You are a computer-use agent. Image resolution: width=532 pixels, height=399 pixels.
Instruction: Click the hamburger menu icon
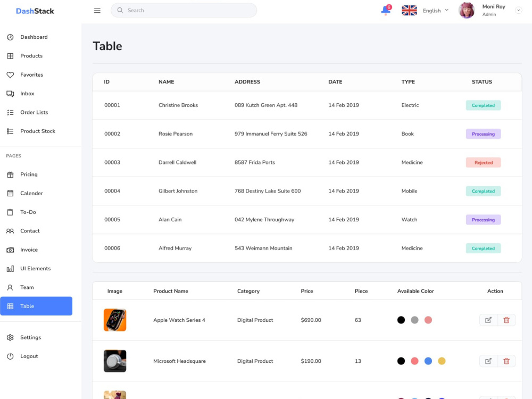(x=97, y=11)
